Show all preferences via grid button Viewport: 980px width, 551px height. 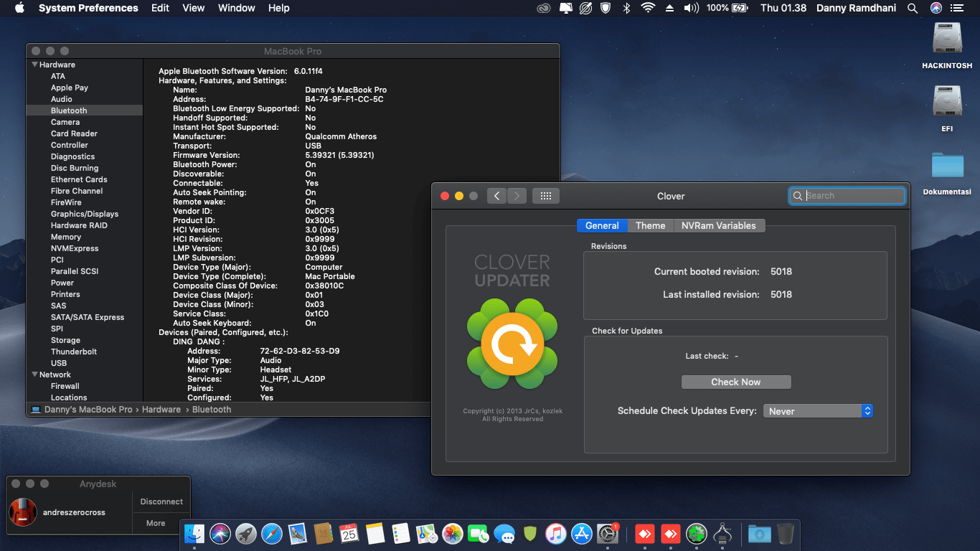(545, 196)
